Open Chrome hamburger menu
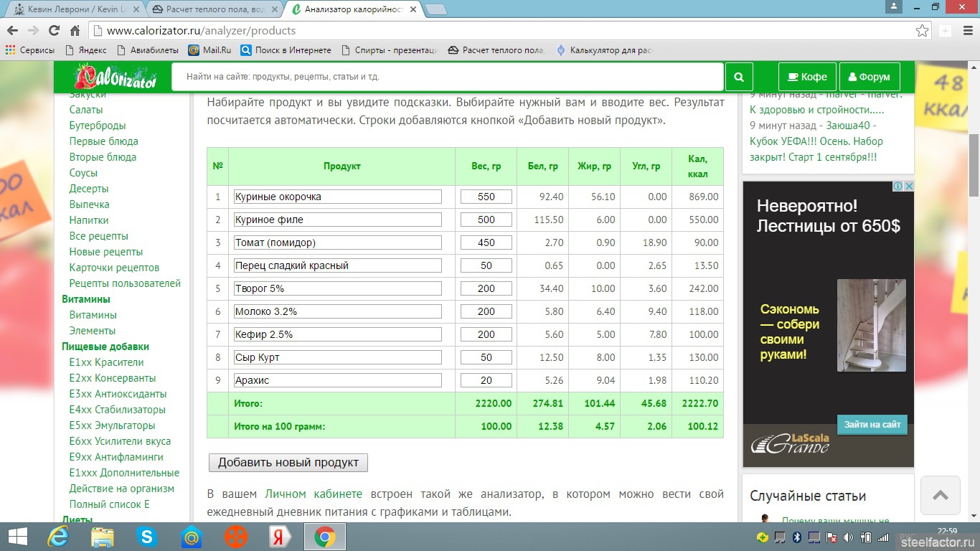The height and width of the screenshot is (551, 980). (967, 31)
